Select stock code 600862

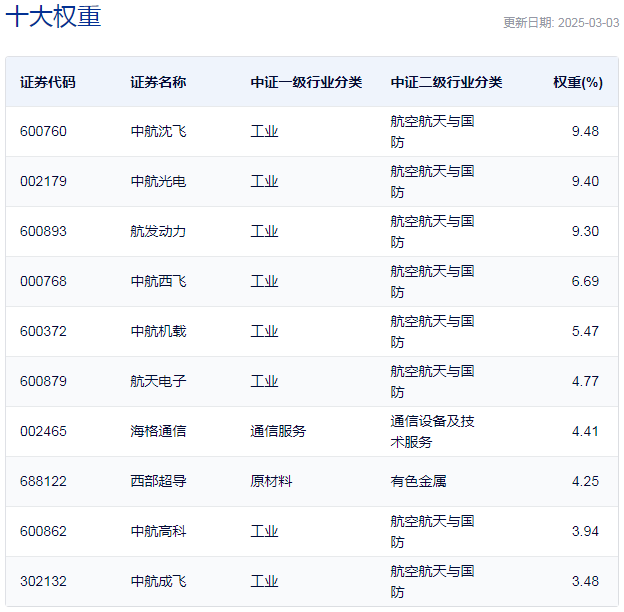point(43,531)
